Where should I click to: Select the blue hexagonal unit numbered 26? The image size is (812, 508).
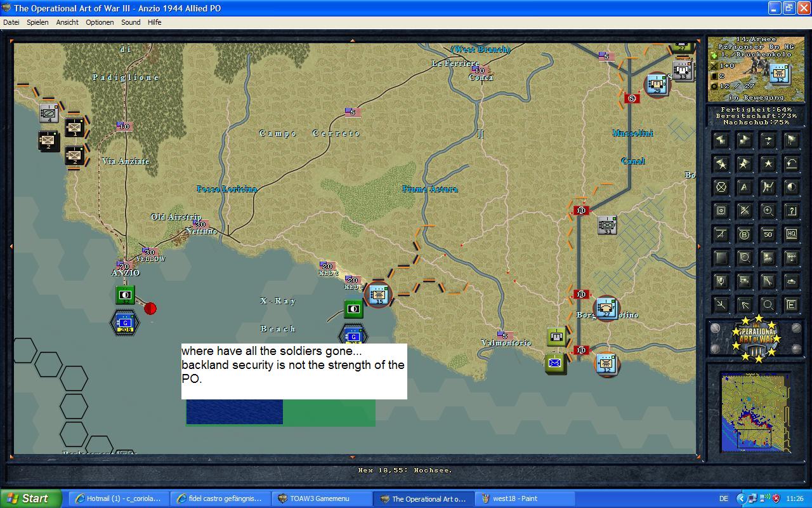(x=125, y=323)
